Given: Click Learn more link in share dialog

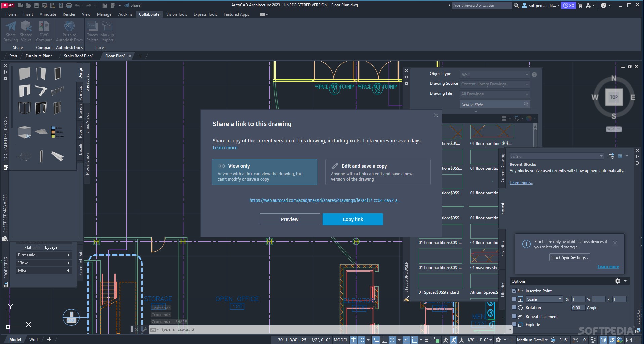Looking at the screenshot, I should 225,148.
